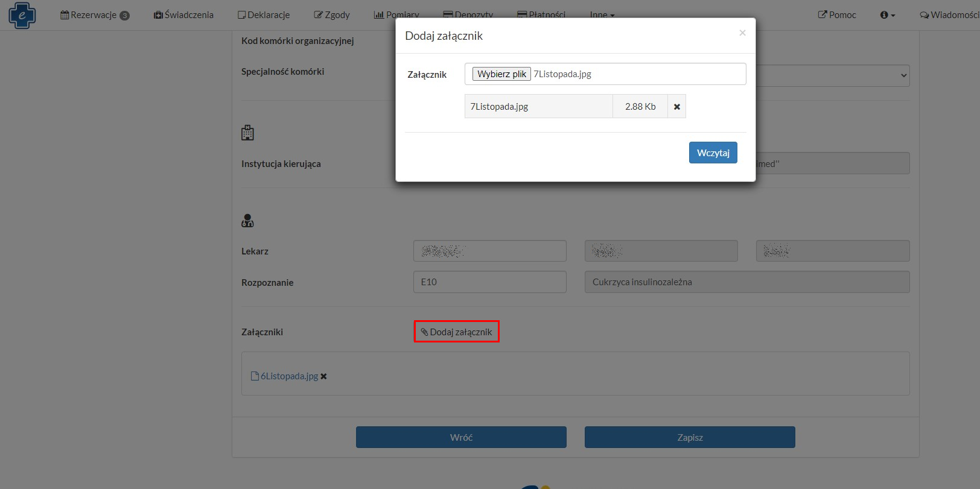Open the 6Listopada.jpg file link
Image resolution: width=980 pixels, height=489 pixels.
click(x=288, y=376)
